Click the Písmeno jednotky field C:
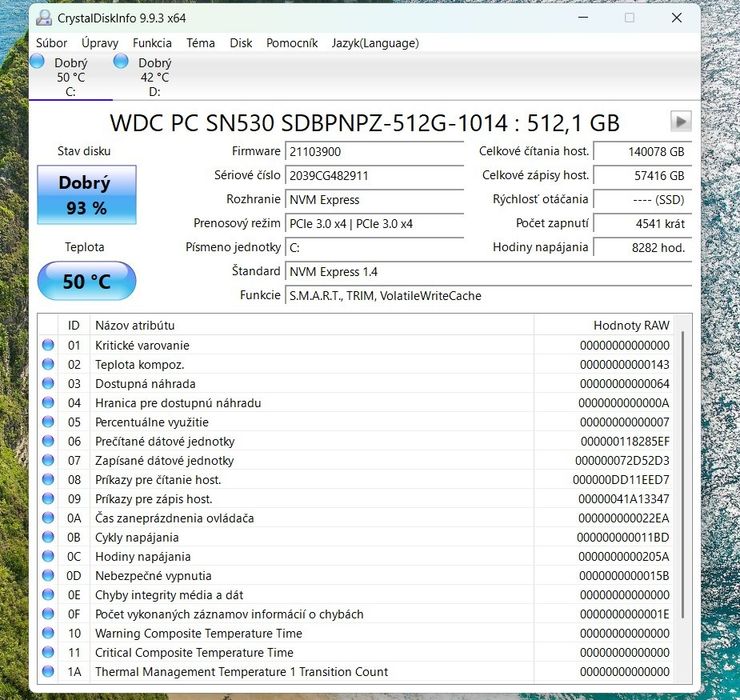The image size is (740, 700). 374,248
